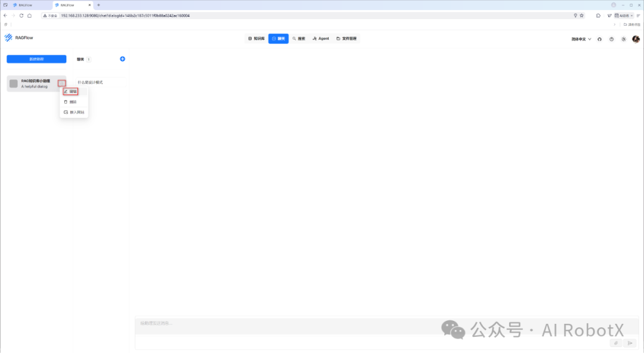
Task: Toggle the light/dark theme sun icon
Action: [624, 39]
